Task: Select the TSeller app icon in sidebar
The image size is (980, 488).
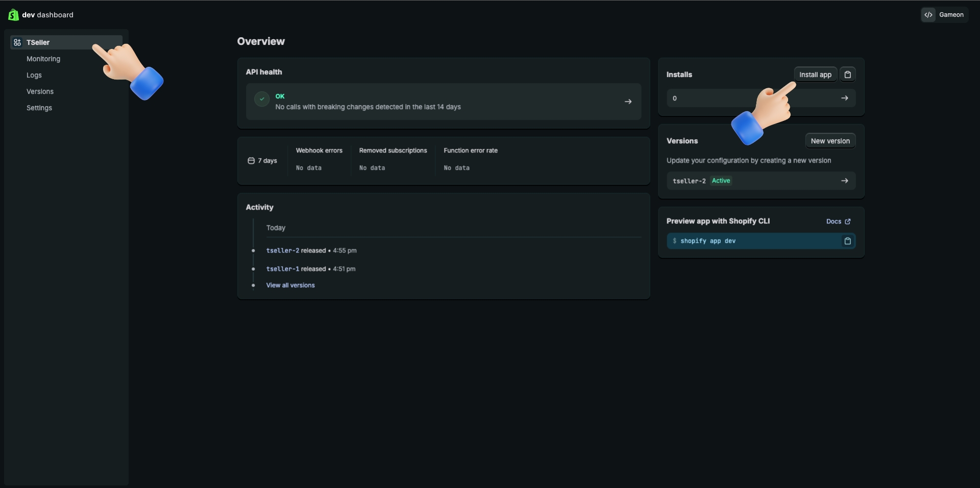Action: point(17,42)
